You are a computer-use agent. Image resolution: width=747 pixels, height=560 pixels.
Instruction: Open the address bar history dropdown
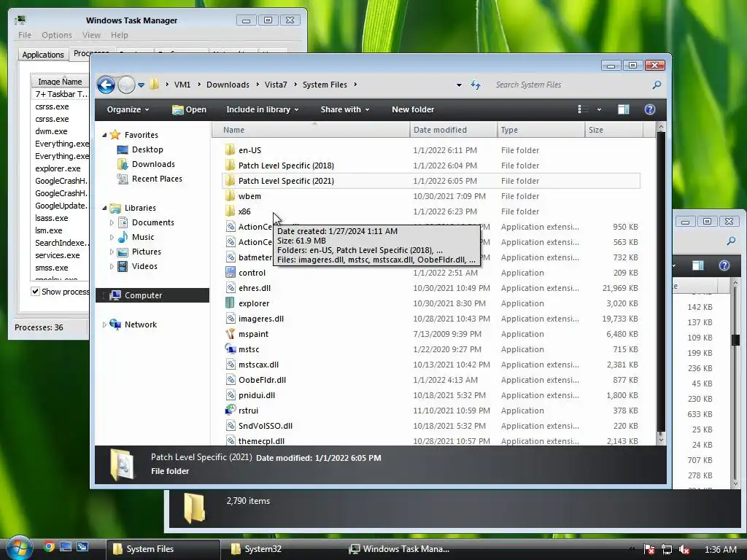[x=459, y=85]
